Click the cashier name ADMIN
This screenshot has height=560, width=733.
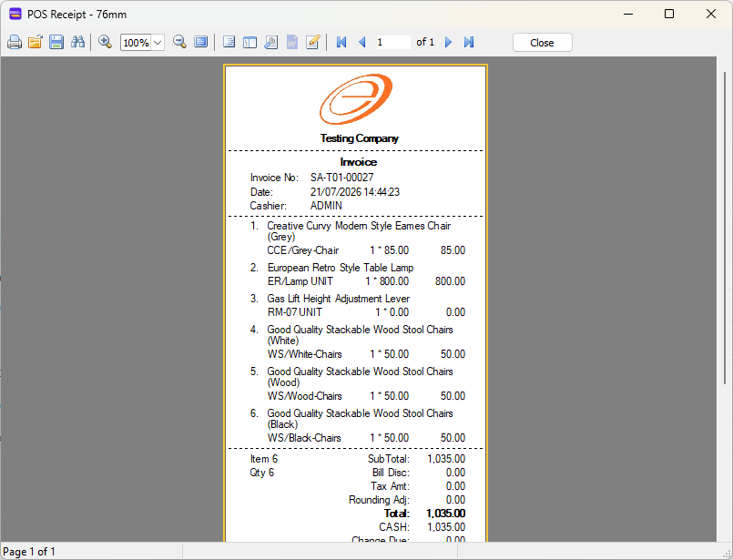click(326, 206)
